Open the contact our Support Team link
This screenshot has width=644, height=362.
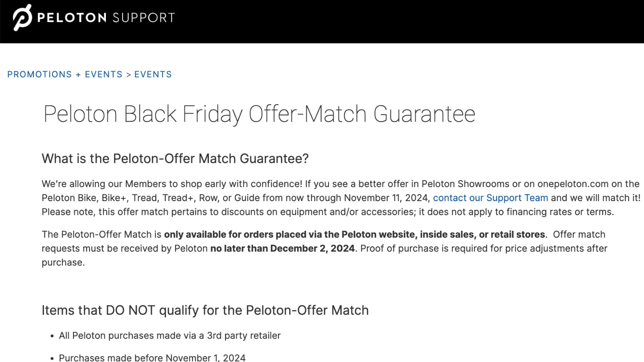pos(490,198)
